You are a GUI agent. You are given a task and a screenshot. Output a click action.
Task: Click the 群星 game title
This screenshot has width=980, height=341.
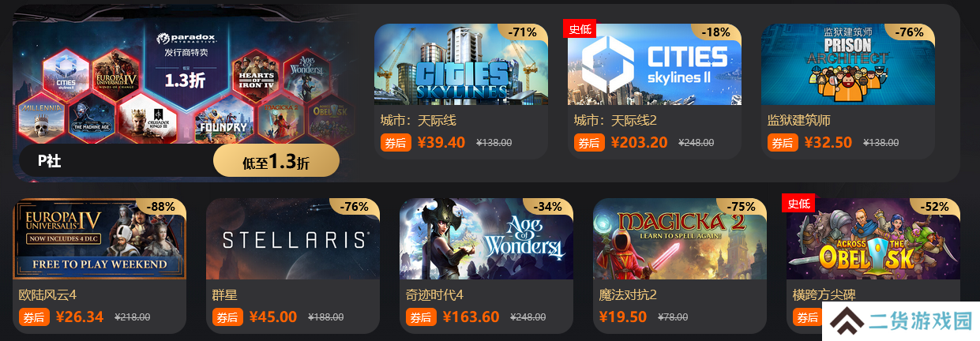[x=224, y=295]
